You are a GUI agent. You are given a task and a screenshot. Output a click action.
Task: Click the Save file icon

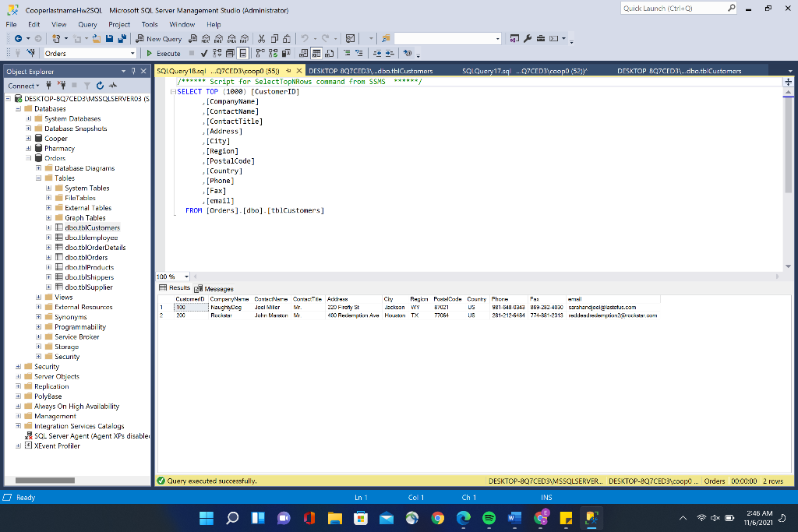tap(109, 39)
